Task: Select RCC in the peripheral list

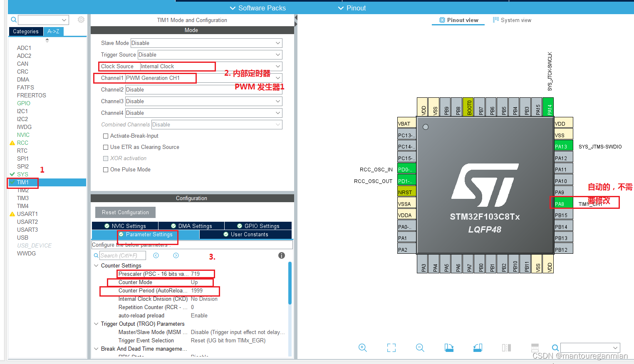Action: click(22, 143)
